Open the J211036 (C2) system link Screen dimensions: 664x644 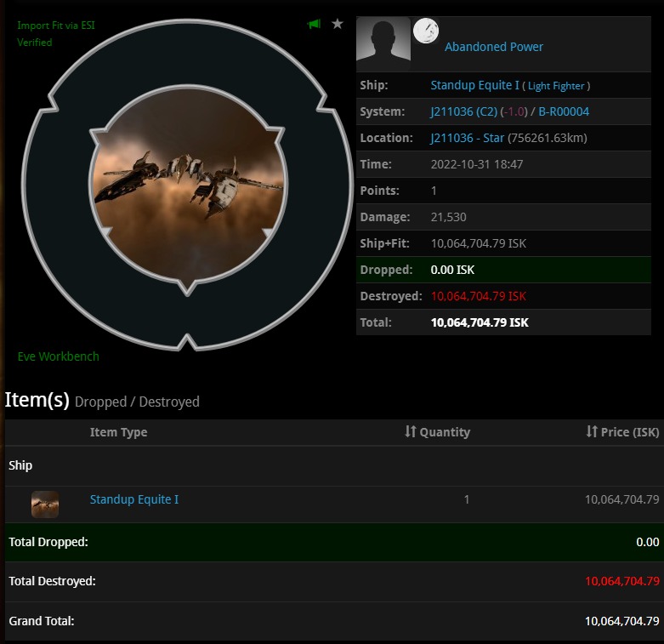(x=463, y=111)
